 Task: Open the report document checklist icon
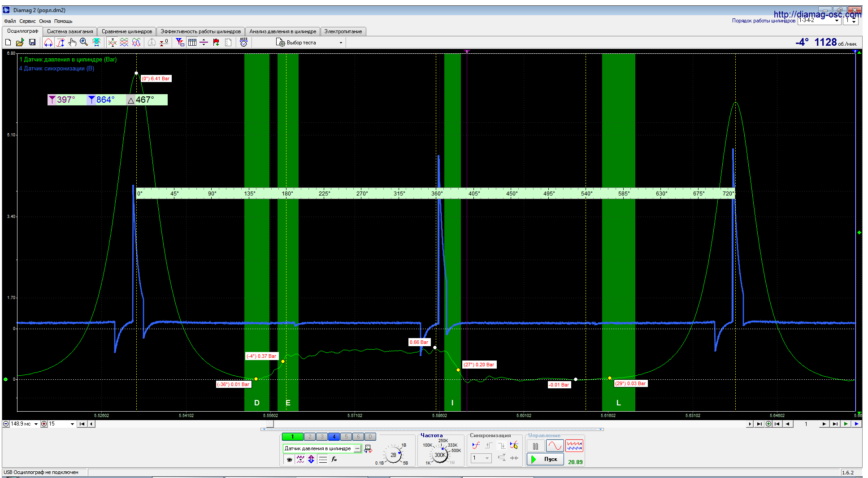pos(228,42)
